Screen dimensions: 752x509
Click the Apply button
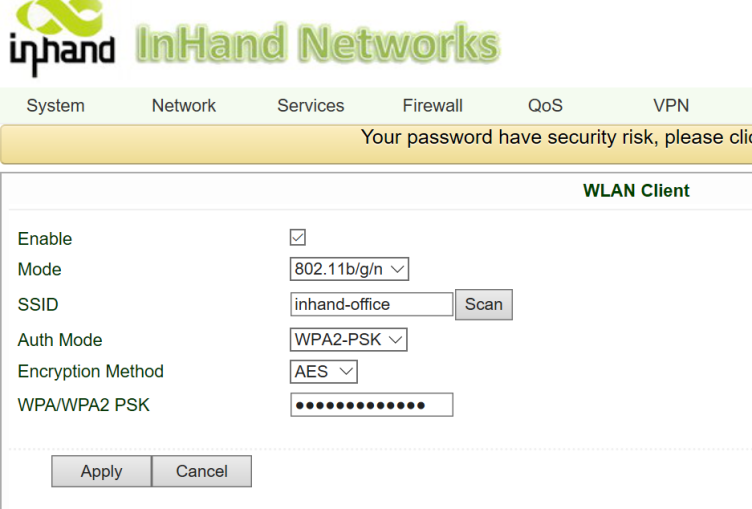101,471
